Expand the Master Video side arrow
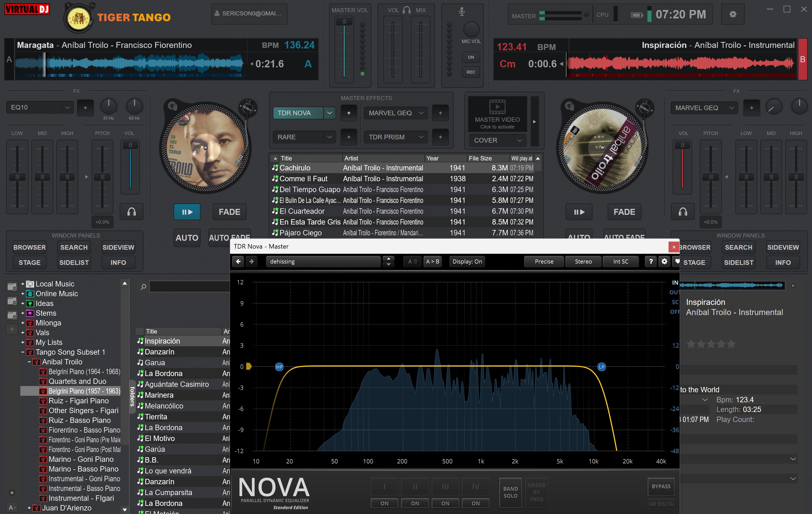The image size is (812, 514). pos(535,122)
